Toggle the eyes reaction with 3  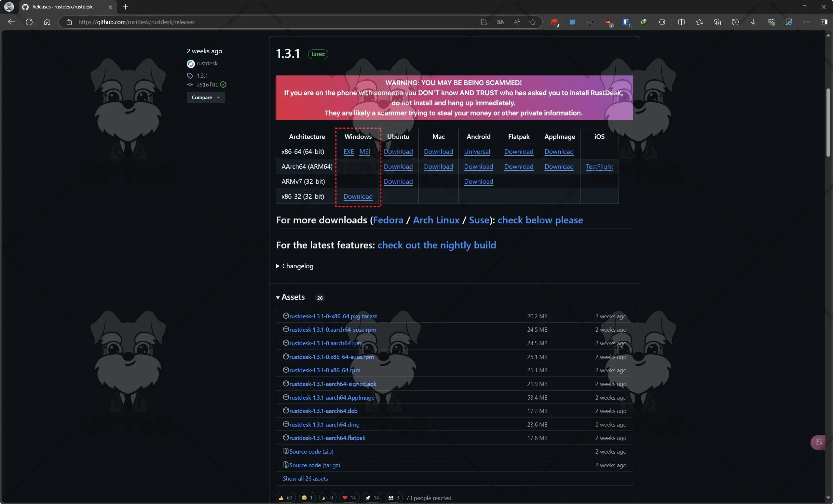[394, 497]
